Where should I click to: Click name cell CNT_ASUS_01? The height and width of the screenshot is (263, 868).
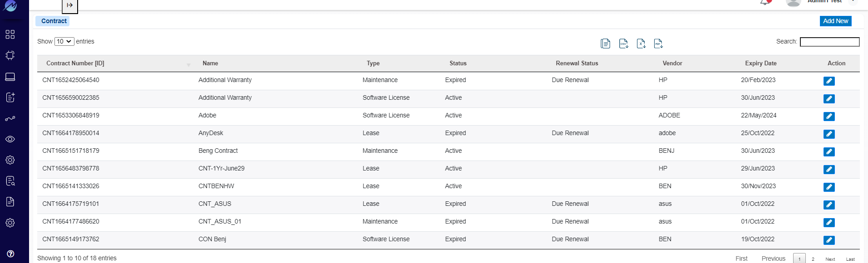point(220,221)
